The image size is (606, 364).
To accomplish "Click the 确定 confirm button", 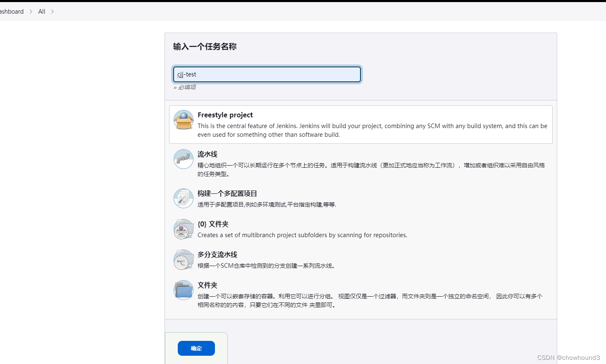I will coord(196,348).
